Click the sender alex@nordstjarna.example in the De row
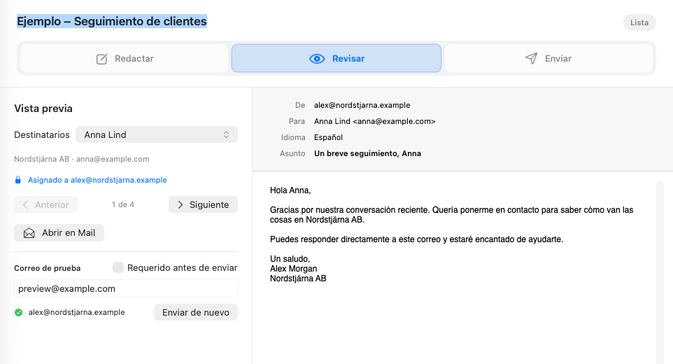Screen dimensions: 673x364 pos(362,105)
